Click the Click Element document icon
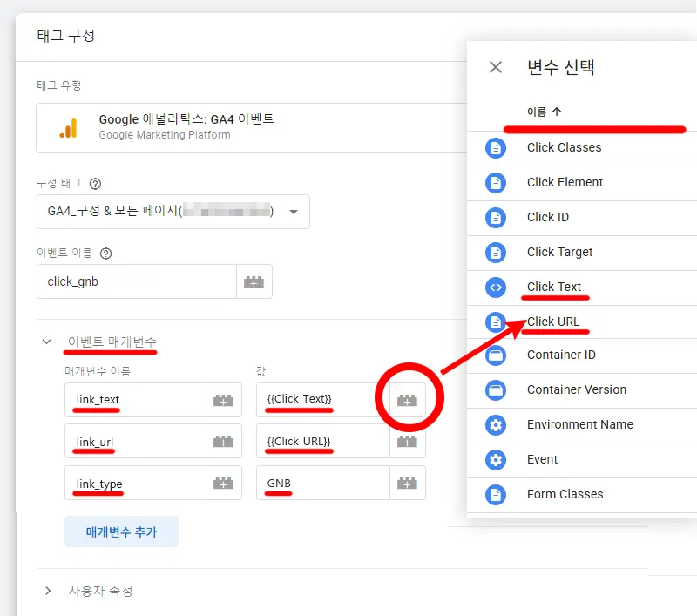 [496, 183]
